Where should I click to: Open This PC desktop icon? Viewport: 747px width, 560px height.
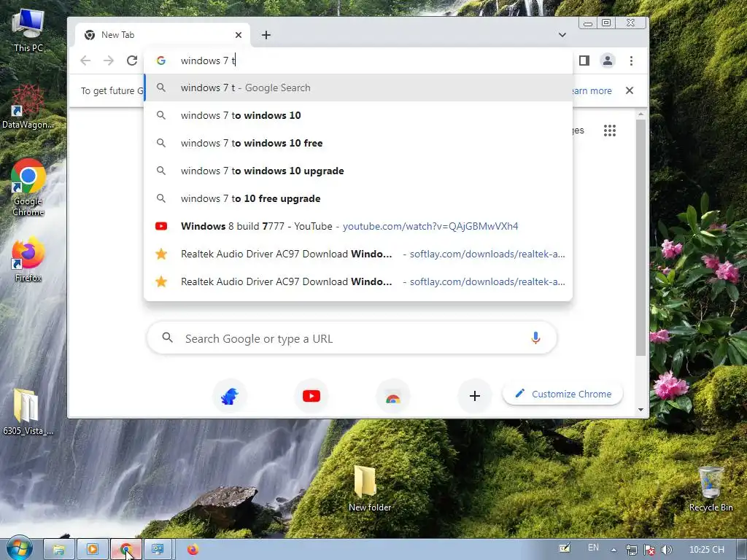tap(28, 31)
